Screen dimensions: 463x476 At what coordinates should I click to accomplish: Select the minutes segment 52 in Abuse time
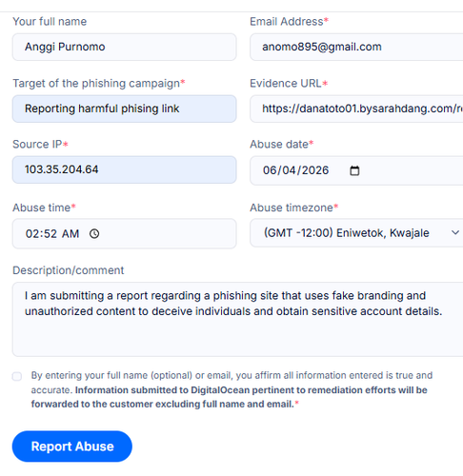pos(50,234)
